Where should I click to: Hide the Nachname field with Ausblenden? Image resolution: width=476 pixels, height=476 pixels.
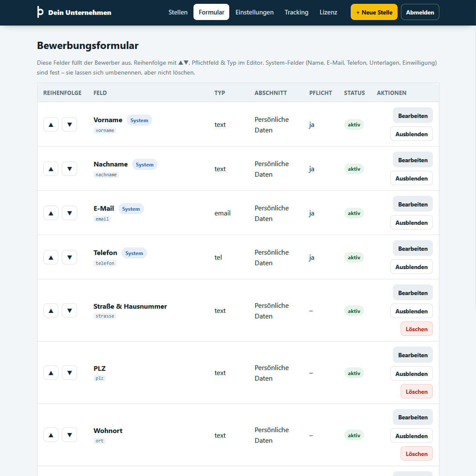pos(412,178)
